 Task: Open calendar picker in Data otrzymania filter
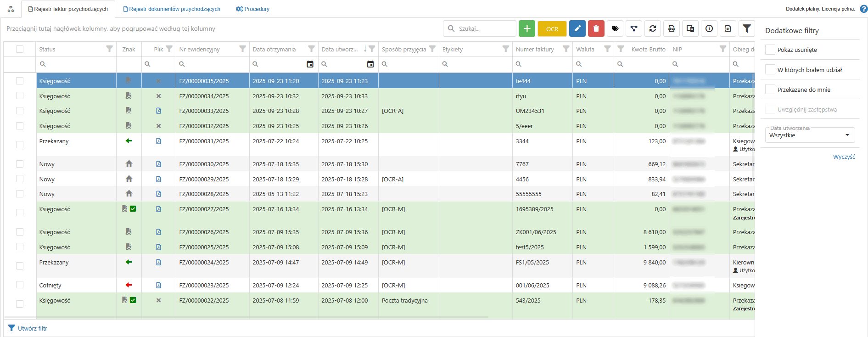point(310,64)
